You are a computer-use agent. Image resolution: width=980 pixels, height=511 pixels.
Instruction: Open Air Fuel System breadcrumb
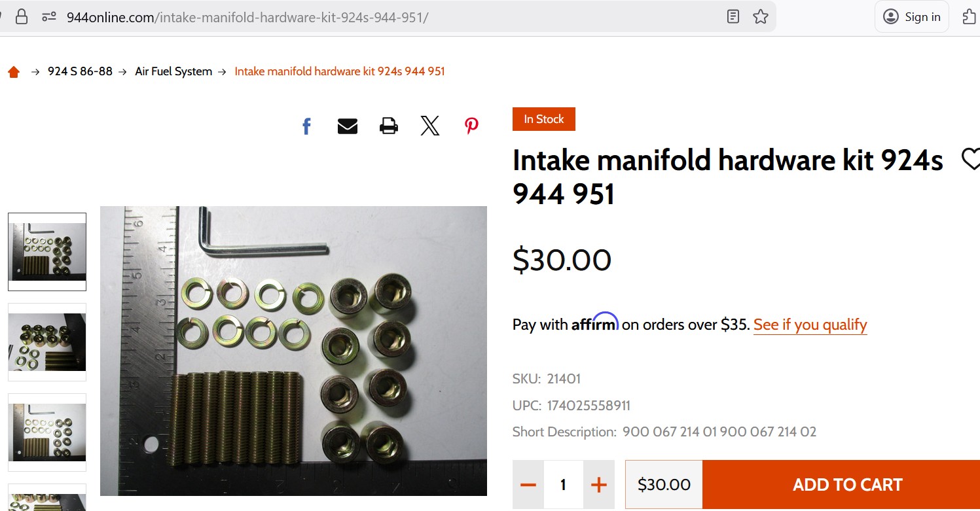point(173,71)
